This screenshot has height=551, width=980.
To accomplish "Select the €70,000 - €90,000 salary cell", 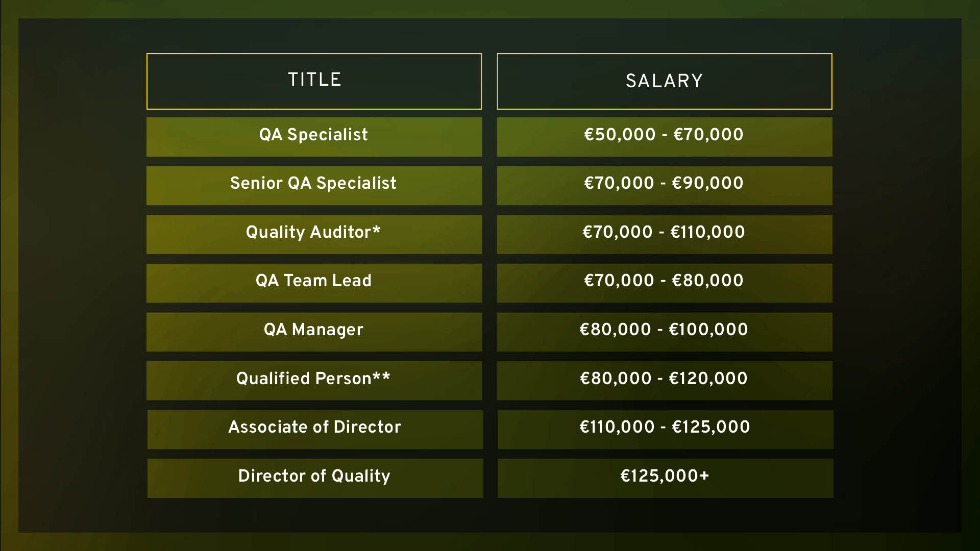I will pos(665,186).
